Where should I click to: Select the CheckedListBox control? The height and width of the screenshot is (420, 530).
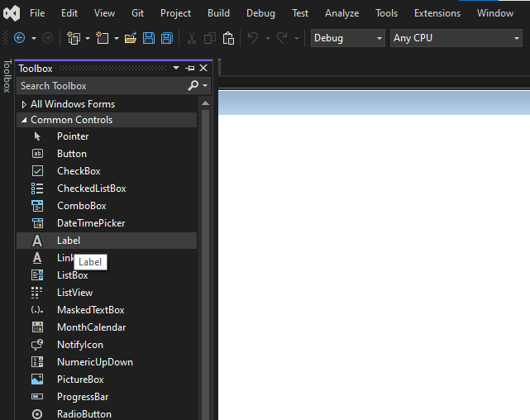click(x=107, y=189)
